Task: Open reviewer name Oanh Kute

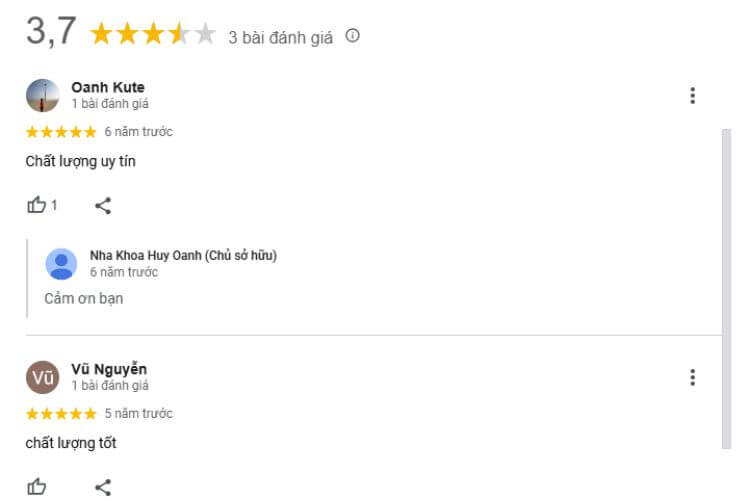Action: click(108, 87)
